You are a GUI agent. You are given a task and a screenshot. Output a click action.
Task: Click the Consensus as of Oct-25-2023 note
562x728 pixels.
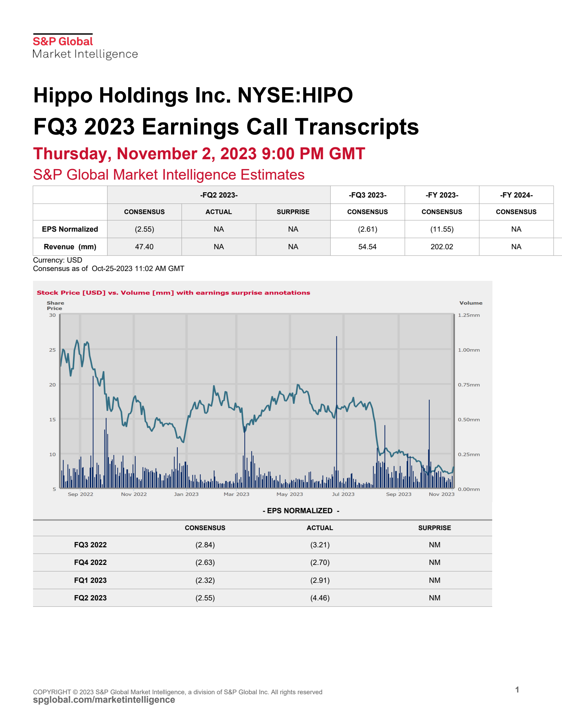pyautogui.click(x=109, y=269)
